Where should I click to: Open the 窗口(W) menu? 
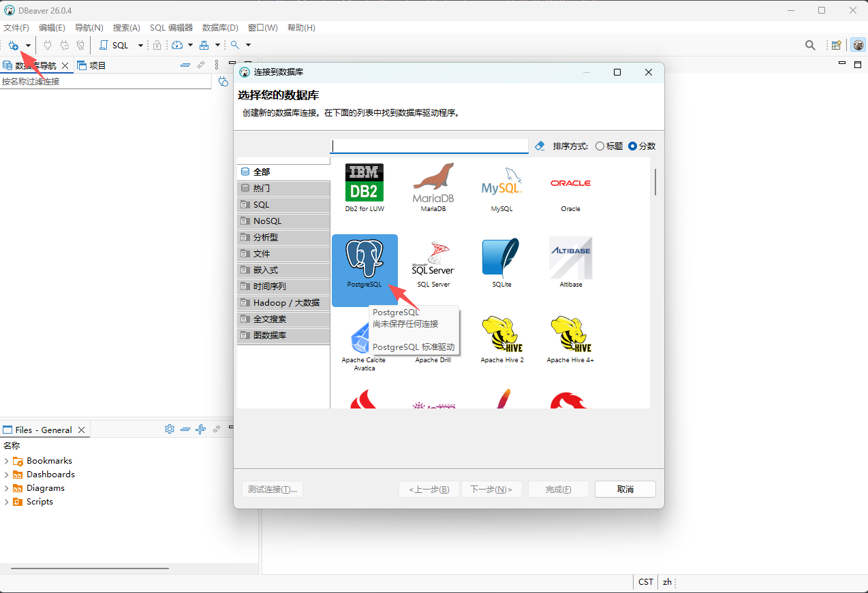(263, 28)
